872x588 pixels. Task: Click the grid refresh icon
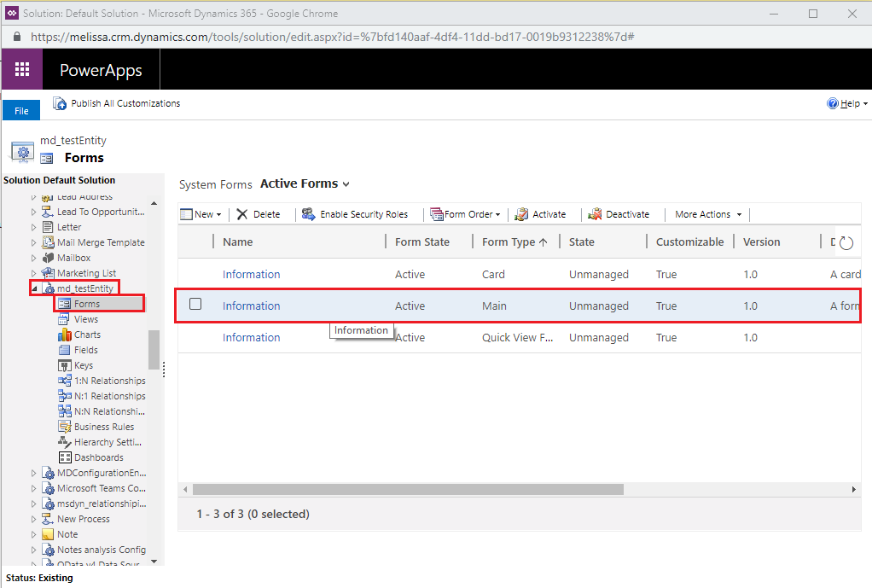point(846,242)
